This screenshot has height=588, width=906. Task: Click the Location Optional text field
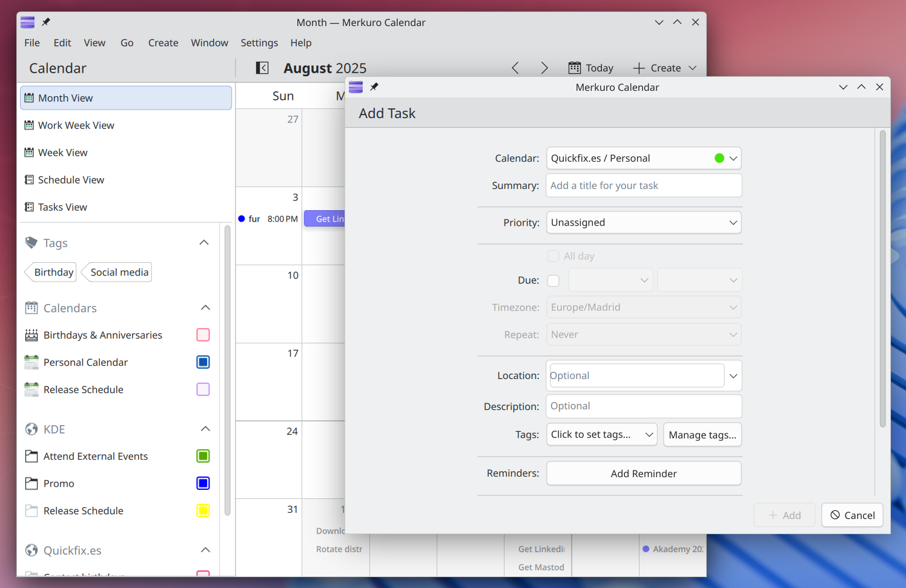coord(636,375)
